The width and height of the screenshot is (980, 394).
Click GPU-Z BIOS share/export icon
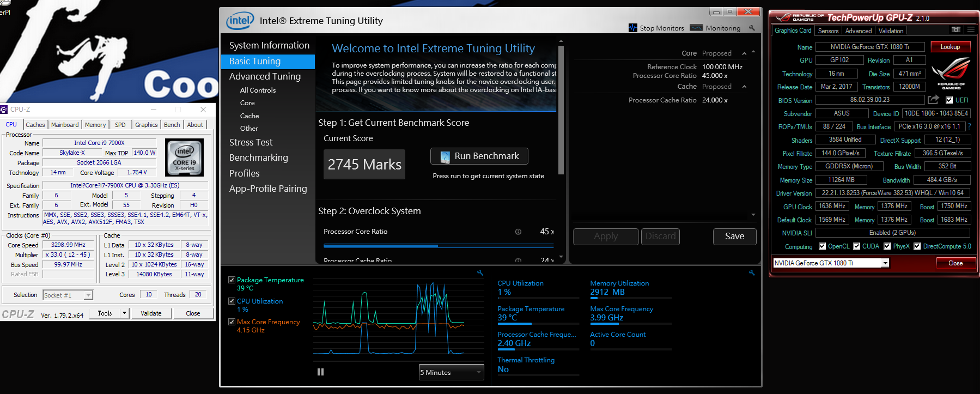click(x=934, y=100)
